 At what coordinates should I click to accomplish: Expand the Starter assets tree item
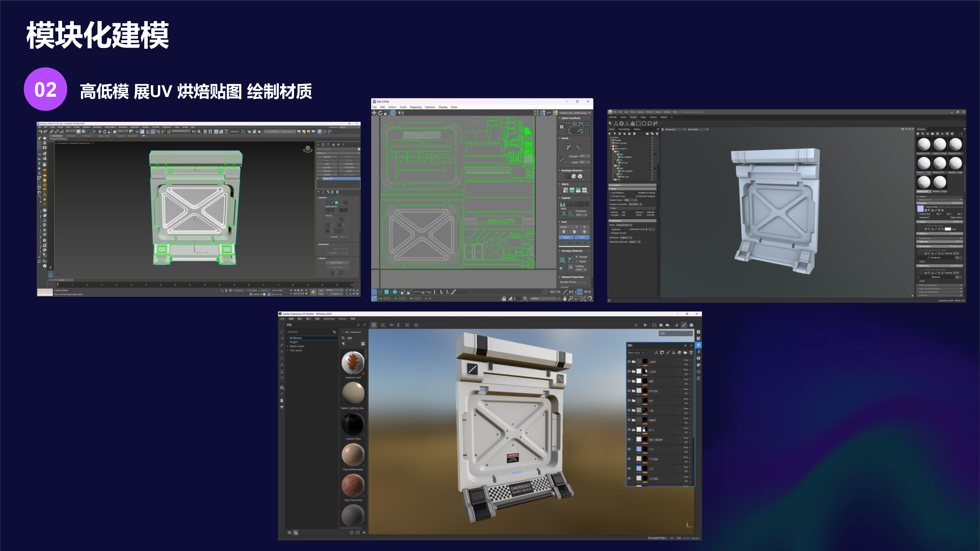[288, 346]
